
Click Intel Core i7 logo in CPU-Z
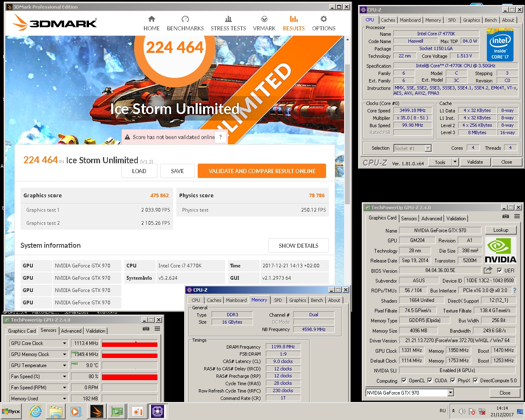(500, 45)
